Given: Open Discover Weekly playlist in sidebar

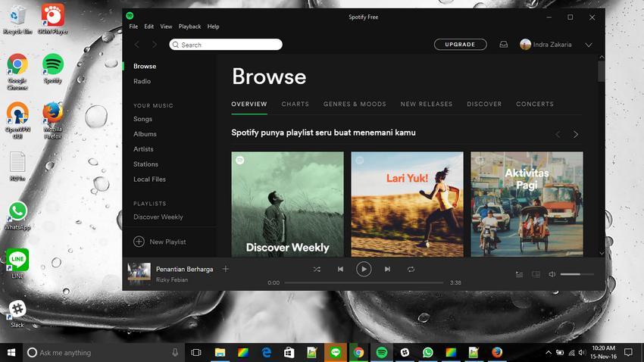Looking at the screenshot, I should 158,217.
